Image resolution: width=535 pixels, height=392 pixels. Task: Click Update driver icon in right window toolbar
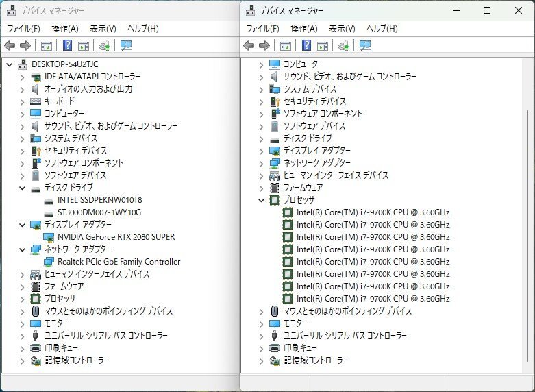click(x=344, y=45)
